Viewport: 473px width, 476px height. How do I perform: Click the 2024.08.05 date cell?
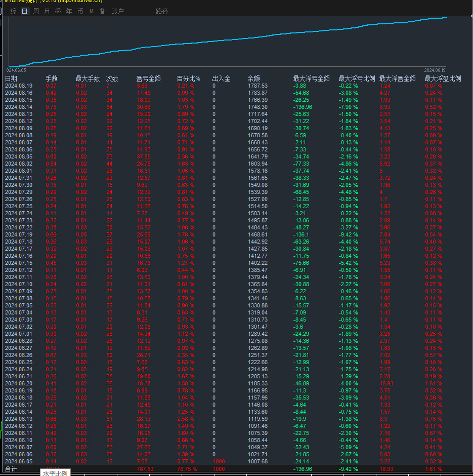(x=19, y=156)
